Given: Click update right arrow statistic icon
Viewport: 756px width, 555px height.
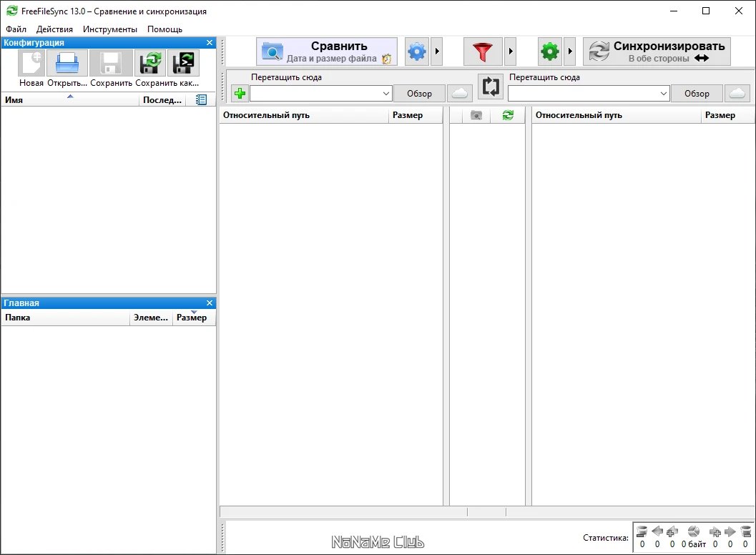Looking at the screenshot, I should [x=730, y=531].
